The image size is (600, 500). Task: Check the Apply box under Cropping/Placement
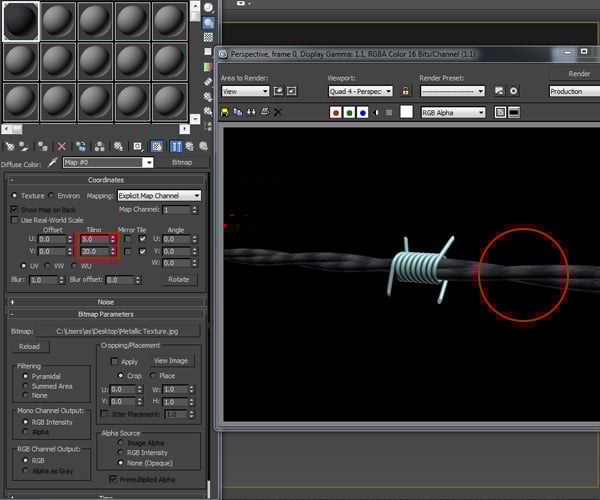(113, 361)
